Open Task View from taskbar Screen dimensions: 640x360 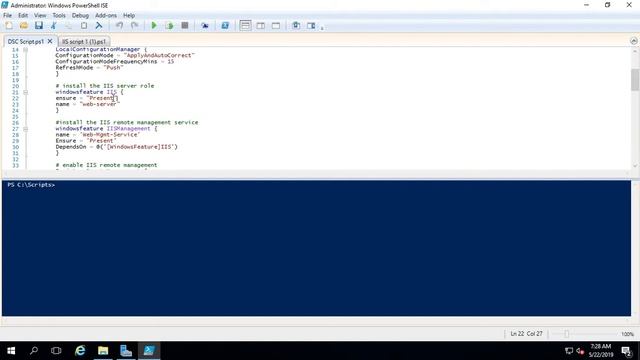click(x=56, y=351)
